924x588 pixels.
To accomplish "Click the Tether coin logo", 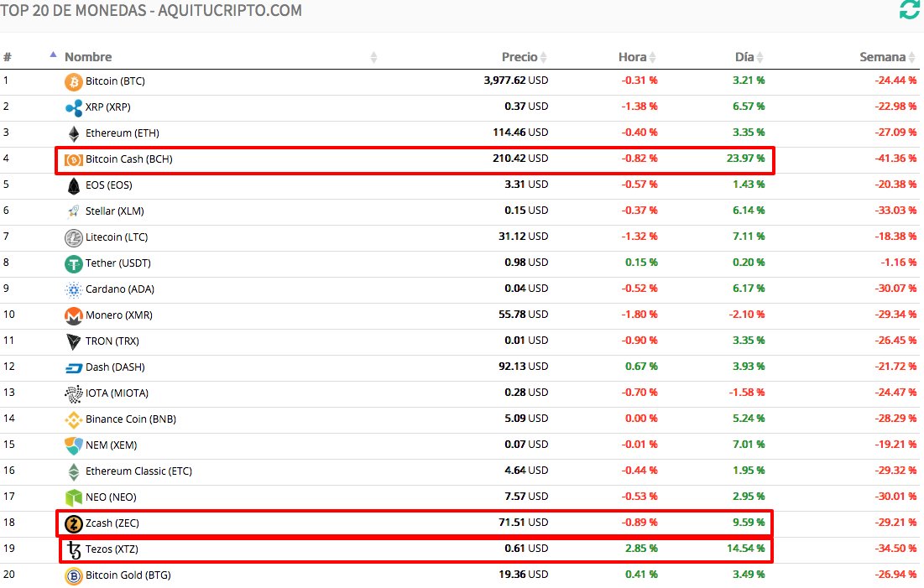I will pos(74,264).
